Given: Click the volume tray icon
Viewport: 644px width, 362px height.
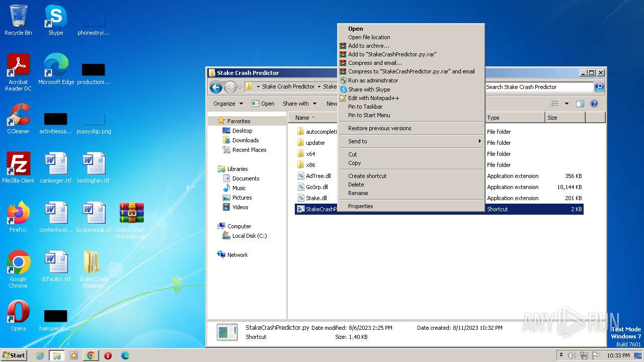Looking at the screenshot, I should 572,355.
